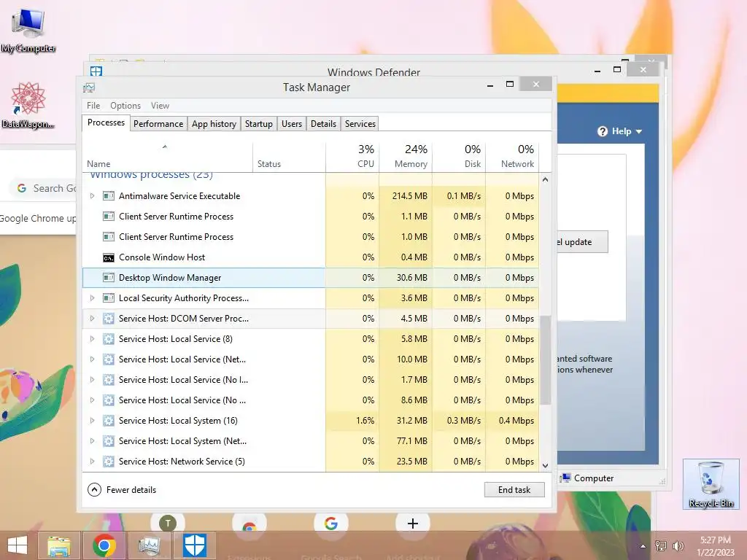Image resolution: width=747 pixels, height=560 pixels.
Task: Expand the Antimalware Service Executable row
Action: tap(93, 195)
